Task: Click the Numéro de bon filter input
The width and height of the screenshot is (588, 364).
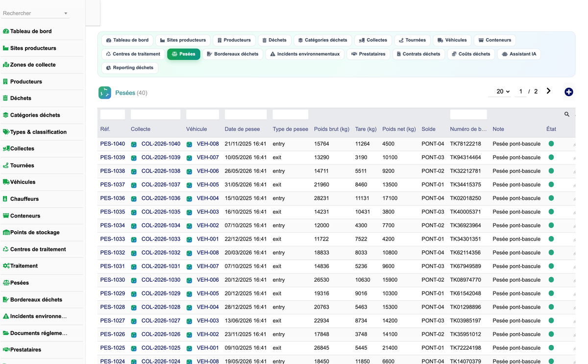Action: [x=468, y=115]
